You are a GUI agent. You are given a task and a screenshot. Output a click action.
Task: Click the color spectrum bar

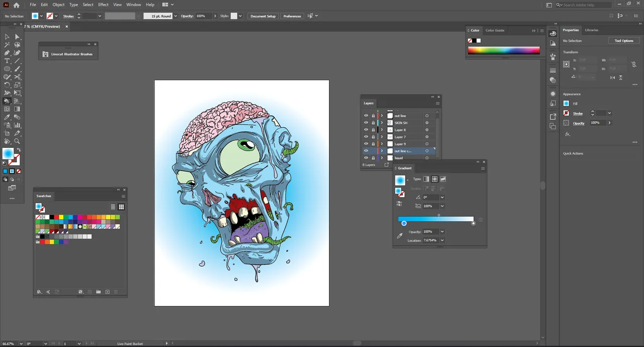(x=504, y=50)
